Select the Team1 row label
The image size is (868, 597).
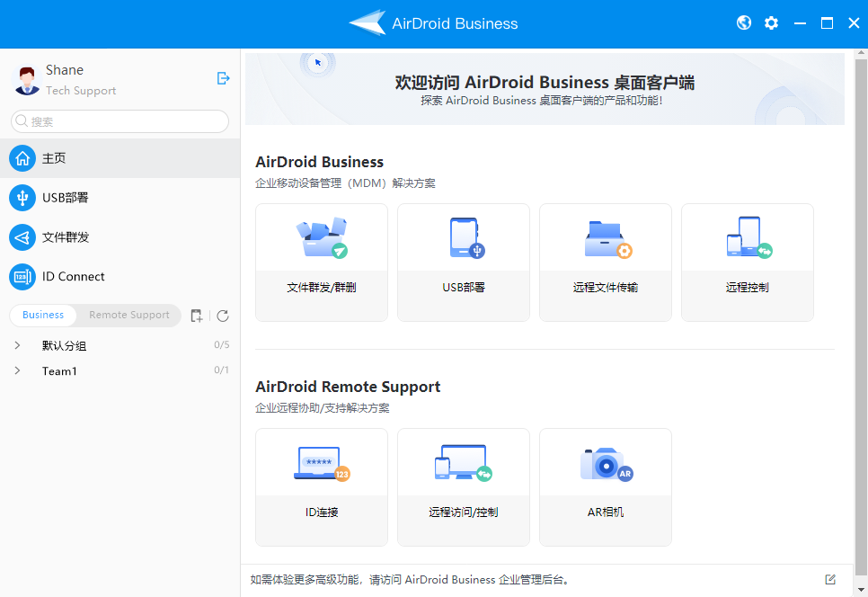click(x=59, y=371)
